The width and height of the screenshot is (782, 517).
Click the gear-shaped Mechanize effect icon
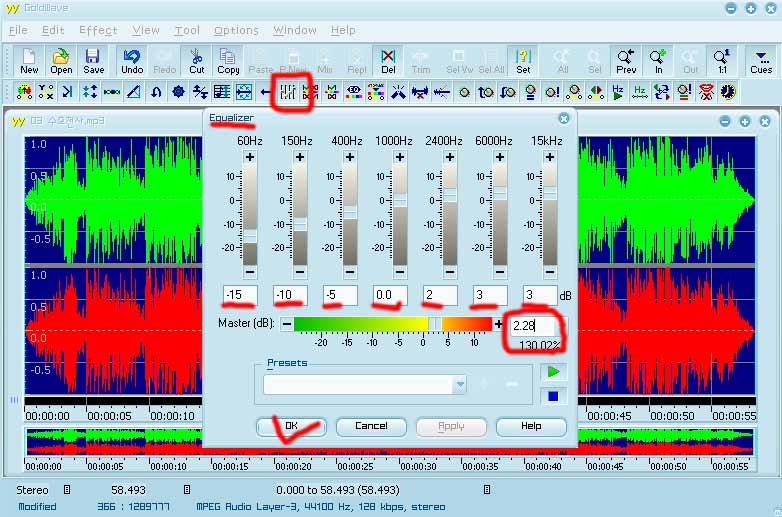[178, 92]
